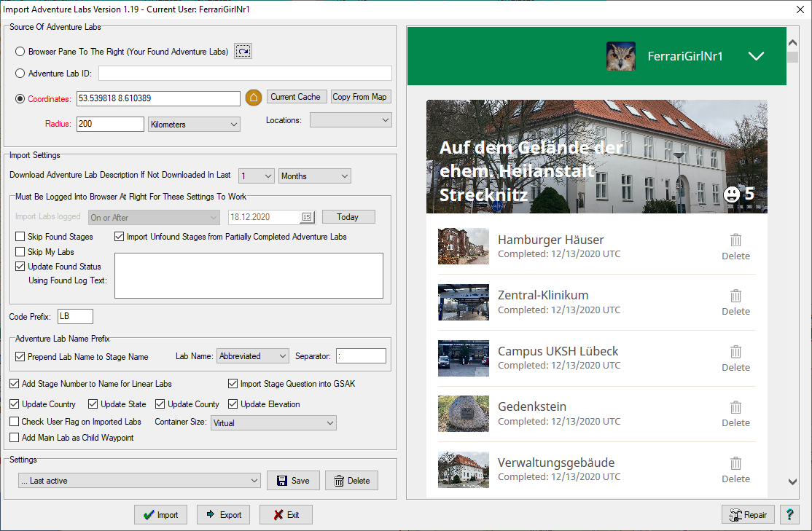Screen dimensions: 812x531
Task: Click the blue question mark help icon
Action: tap(789, 514)
